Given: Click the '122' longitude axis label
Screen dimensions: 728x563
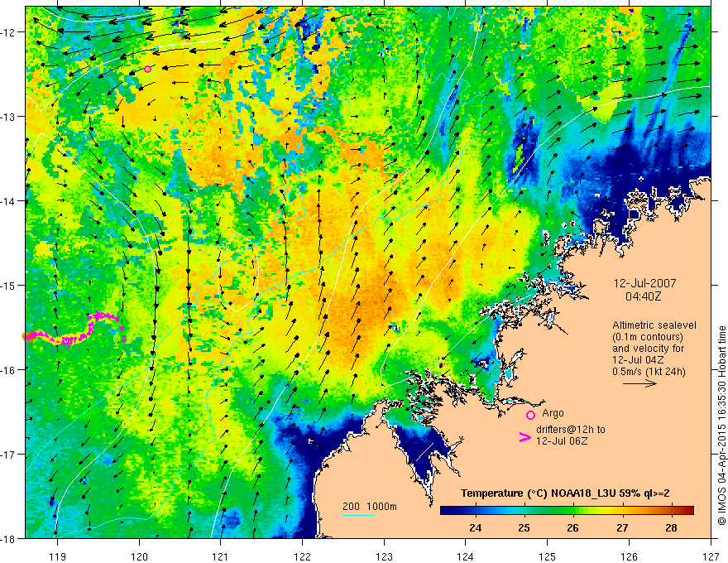Looking at the screenshot, I should (302, 556).
